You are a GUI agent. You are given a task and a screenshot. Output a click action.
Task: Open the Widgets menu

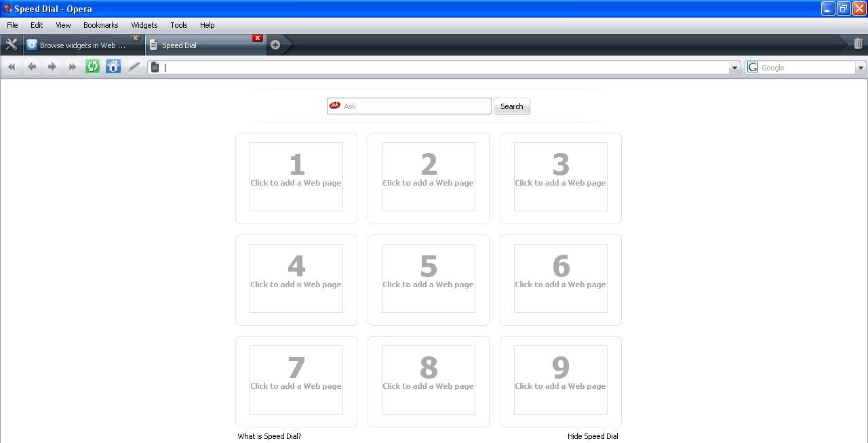pos(144,25)
